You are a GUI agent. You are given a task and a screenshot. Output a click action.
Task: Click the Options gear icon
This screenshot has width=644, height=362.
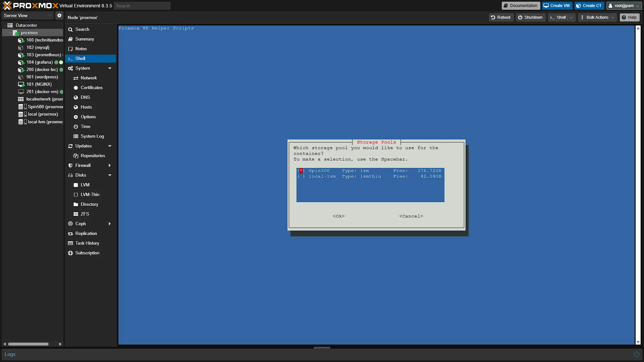[76, 117]
